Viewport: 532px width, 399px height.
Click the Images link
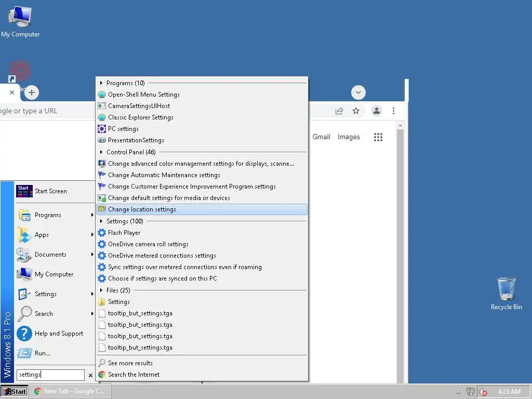pos(349,137)
